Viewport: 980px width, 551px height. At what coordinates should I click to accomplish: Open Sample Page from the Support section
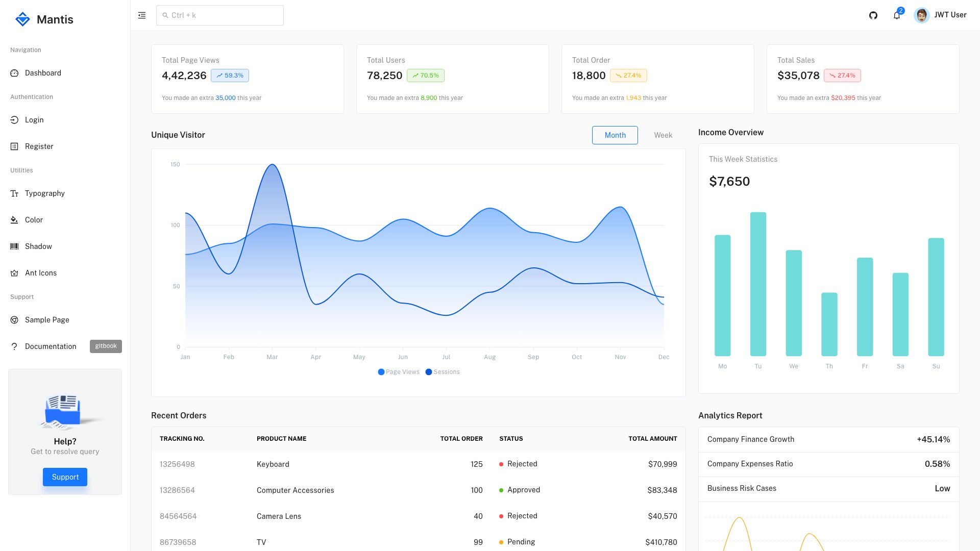pos(47,320)
